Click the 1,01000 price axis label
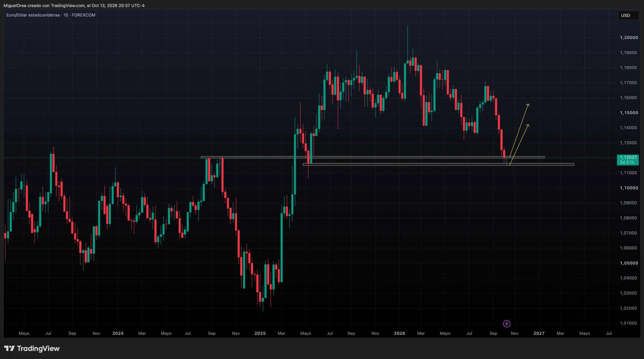 (x=628, y=323)
